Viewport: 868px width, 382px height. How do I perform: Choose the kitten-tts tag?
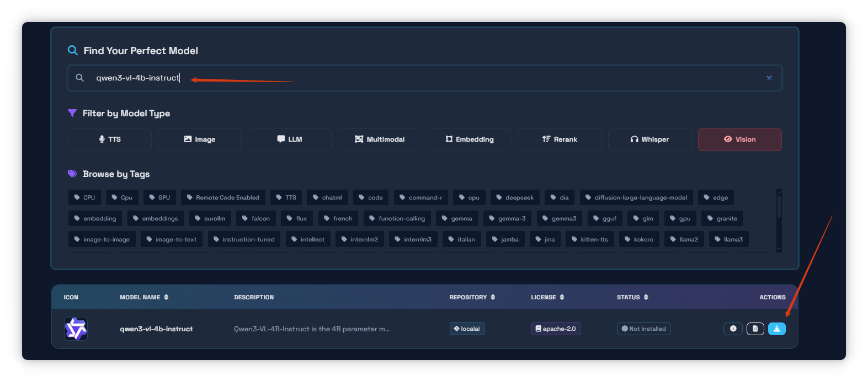point(590,239)
